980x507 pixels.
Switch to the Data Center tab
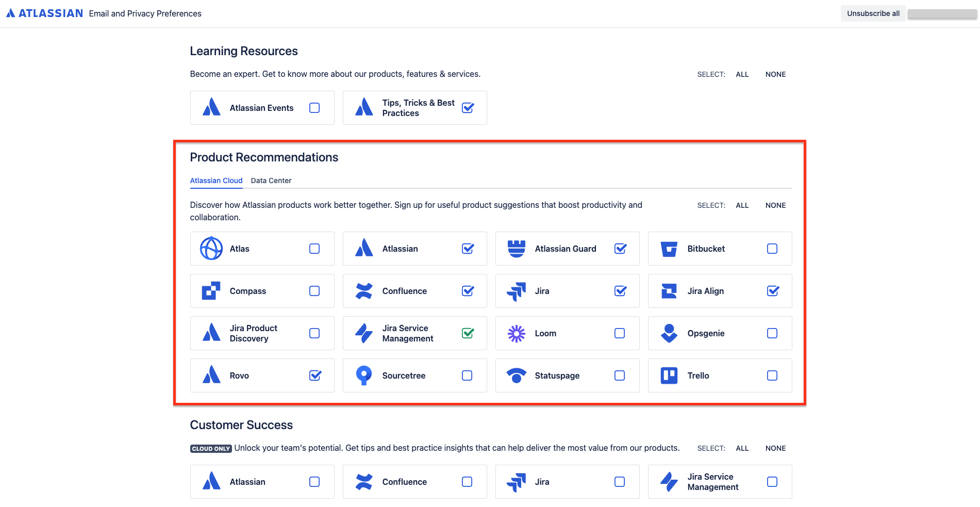pos(271,181)
